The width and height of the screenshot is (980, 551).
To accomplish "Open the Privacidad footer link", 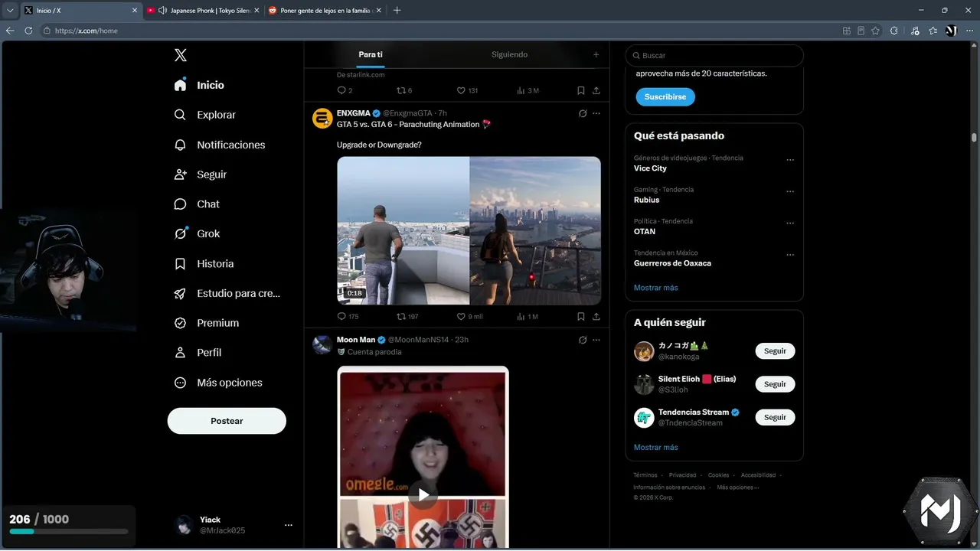I will pos(682,475).
